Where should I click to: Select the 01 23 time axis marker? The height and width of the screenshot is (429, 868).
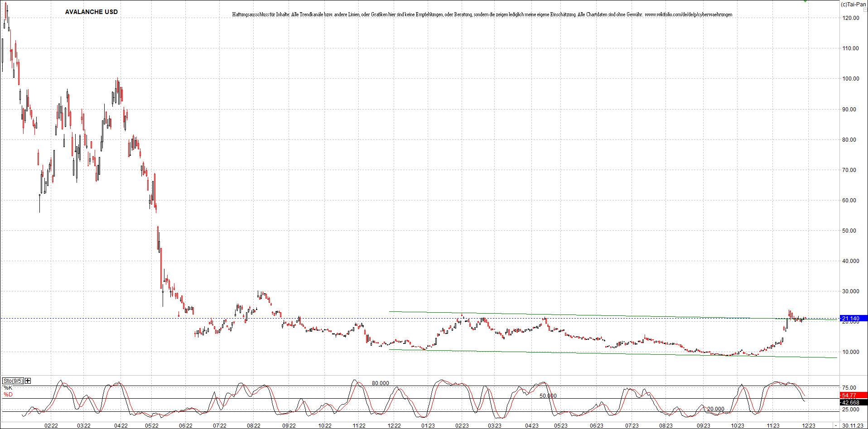click(x=428, y=425)
